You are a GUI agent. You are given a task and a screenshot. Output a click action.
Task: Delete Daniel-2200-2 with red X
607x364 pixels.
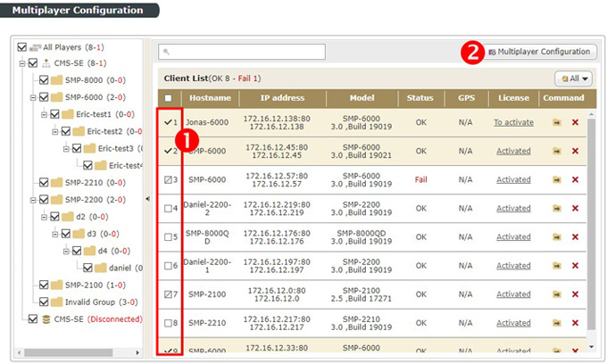(x=575, y=209)
